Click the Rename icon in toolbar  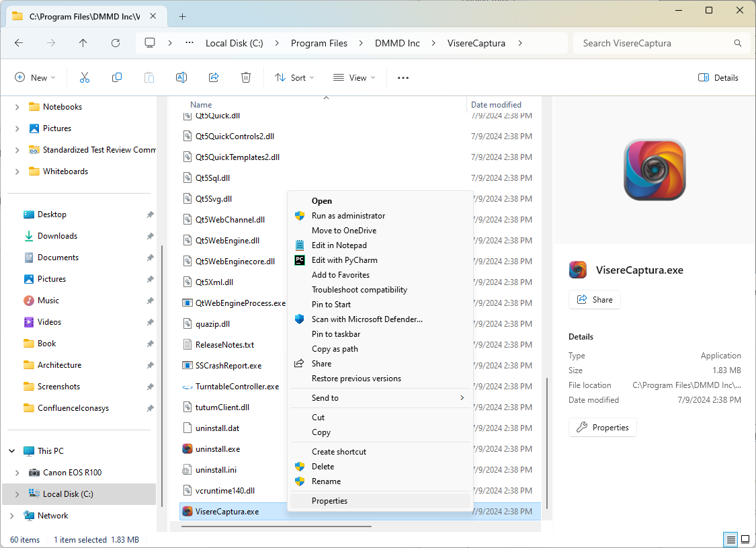coord(181,78)
